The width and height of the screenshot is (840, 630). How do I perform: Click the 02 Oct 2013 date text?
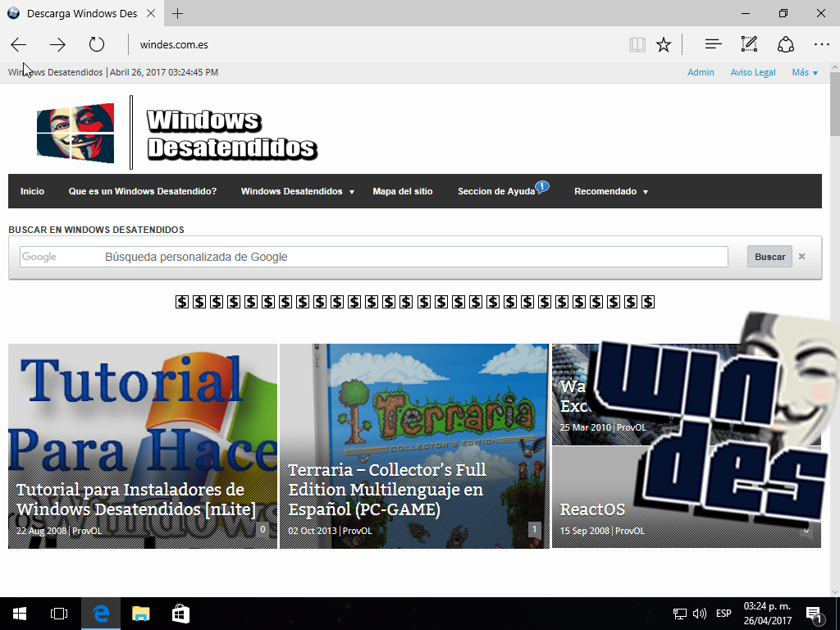[313, 531]
